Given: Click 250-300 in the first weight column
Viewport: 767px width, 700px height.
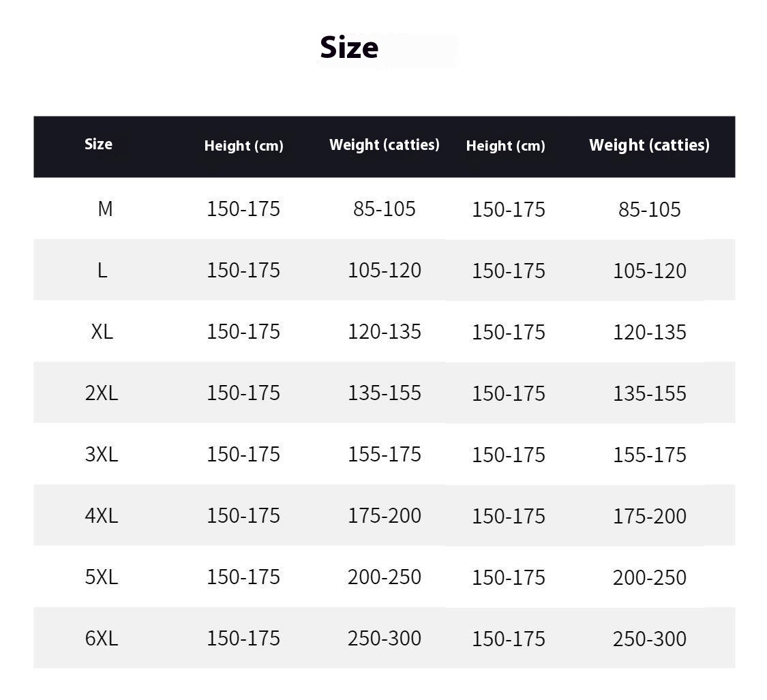Looking at the screenshot, I should point(385,638).
